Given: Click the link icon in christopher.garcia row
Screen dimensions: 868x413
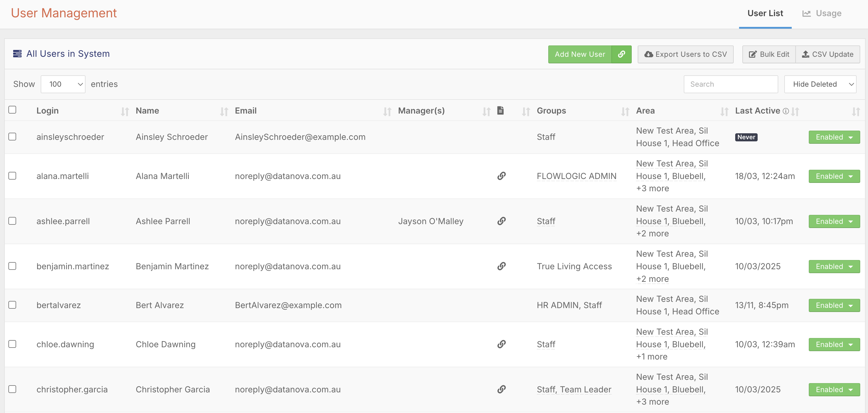Looking at the screenshot, I should [x=501, y=389].
